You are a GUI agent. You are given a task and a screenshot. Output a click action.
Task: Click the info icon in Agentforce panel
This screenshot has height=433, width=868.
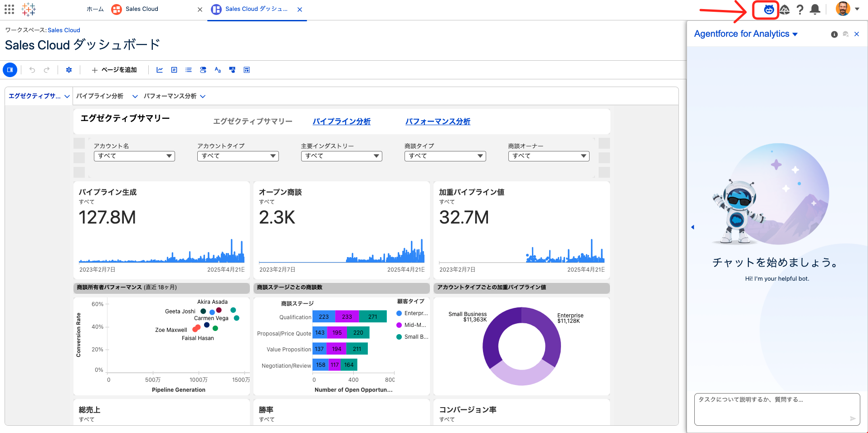pos(834,34)
